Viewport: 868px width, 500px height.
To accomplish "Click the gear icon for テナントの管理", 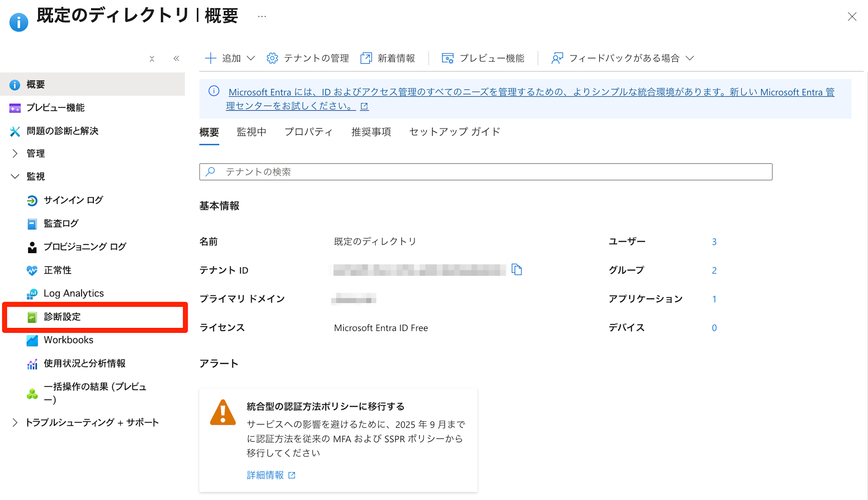I will click(x=272, y=58).
